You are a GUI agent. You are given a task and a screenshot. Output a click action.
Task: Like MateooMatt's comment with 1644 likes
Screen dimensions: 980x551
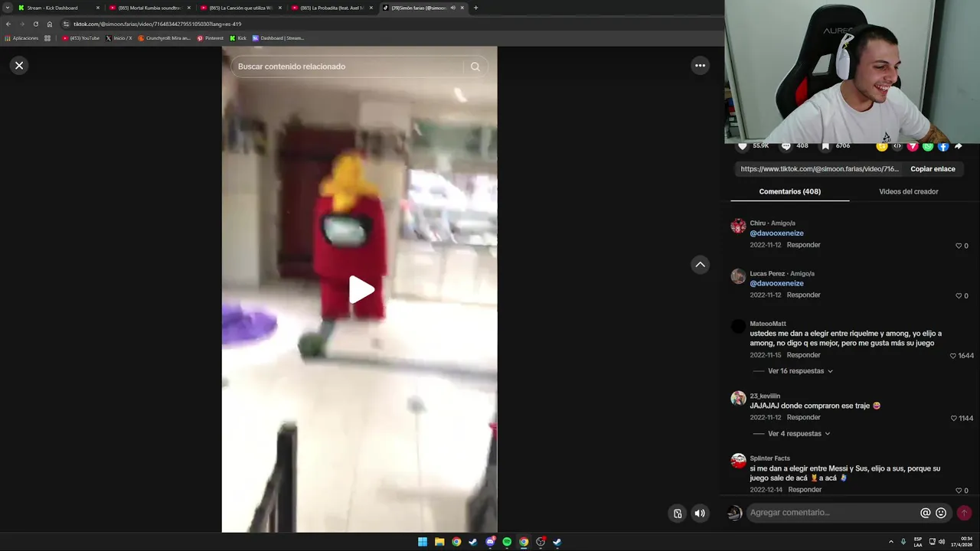(x=953, y=356)
